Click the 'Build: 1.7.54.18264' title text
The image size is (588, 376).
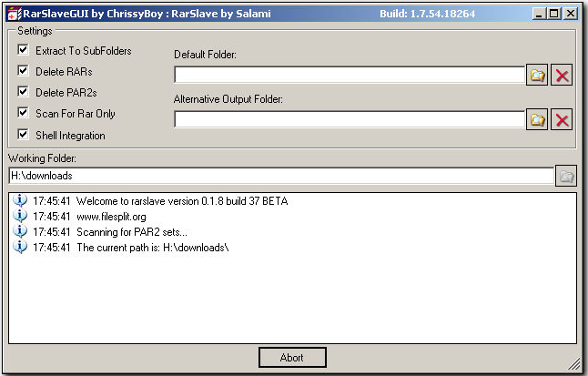(x=428, y=14)
